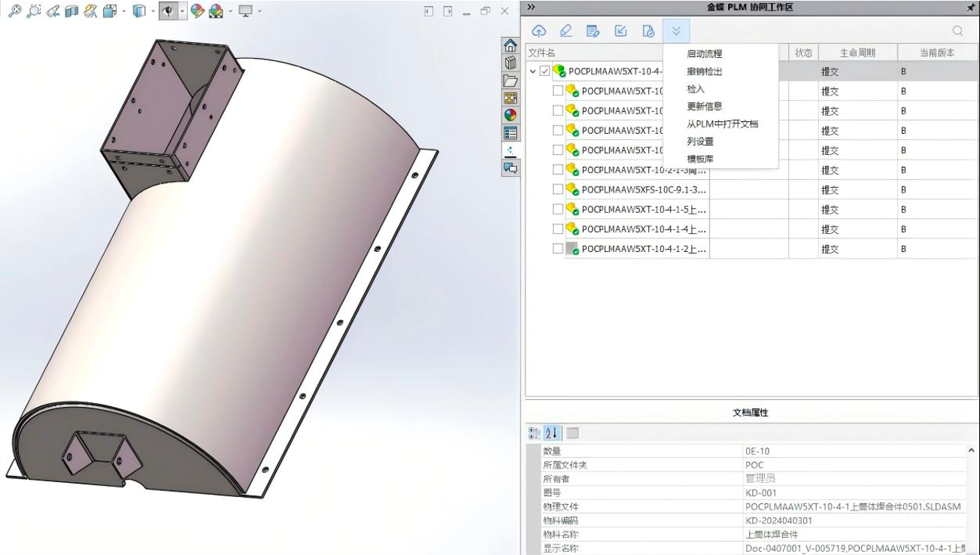Click the double-chevron more actions dropdown

675,31
